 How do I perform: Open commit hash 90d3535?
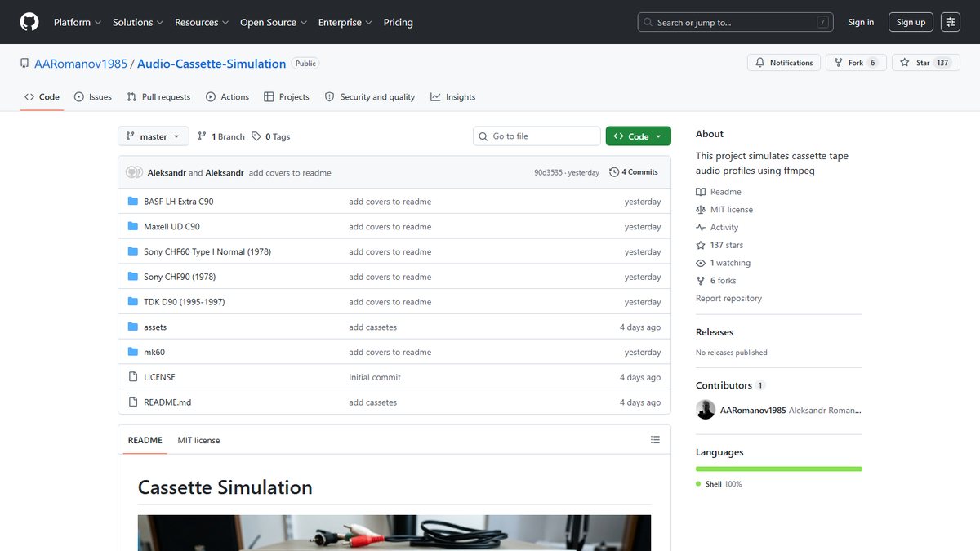549,173
